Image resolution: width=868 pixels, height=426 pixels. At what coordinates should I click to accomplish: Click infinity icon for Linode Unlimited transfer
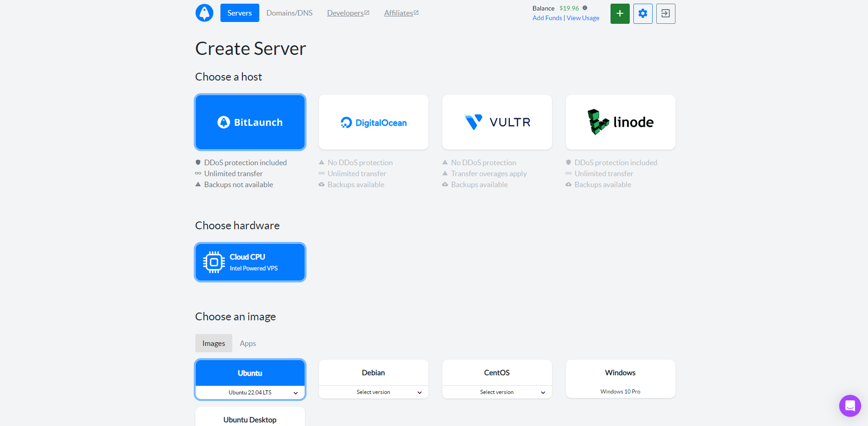(568, 173)
